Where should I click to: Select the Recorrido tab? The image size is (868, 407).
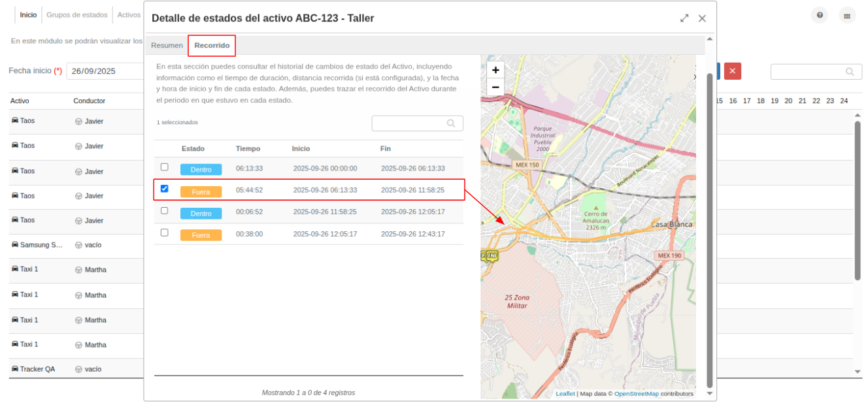tap(212, 46)
